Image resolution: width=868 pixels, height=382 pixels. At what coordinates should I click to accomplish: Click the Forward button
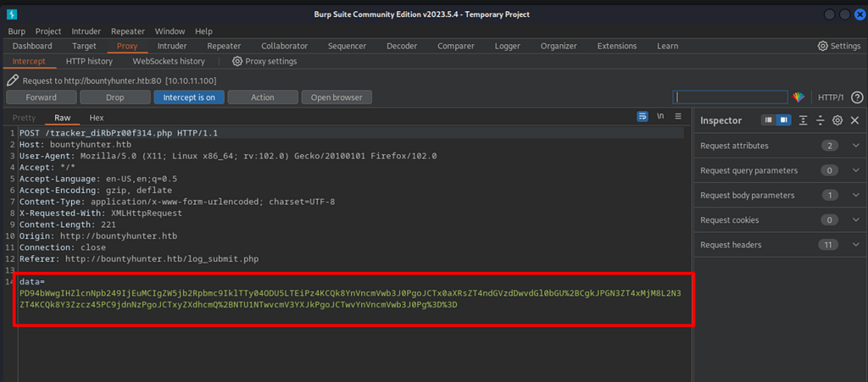[42, 97]
